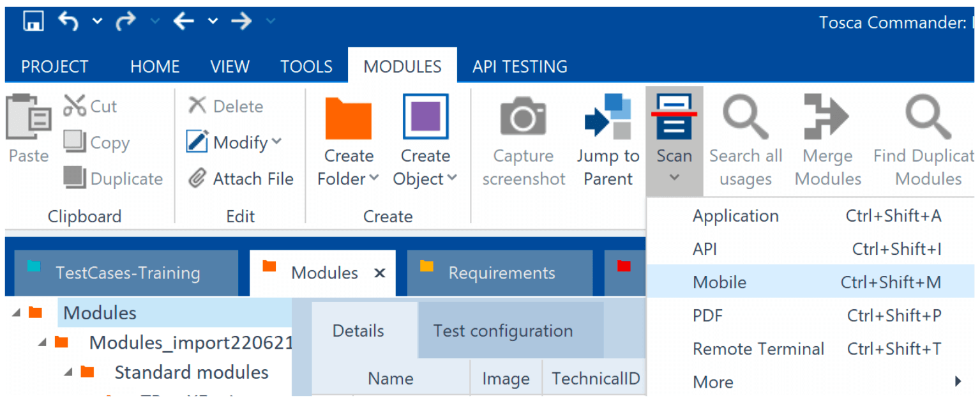Open the tab with the red folder icon
This screenshot has width=980, height=403.
pyautogui.click(x=625, y=273)
